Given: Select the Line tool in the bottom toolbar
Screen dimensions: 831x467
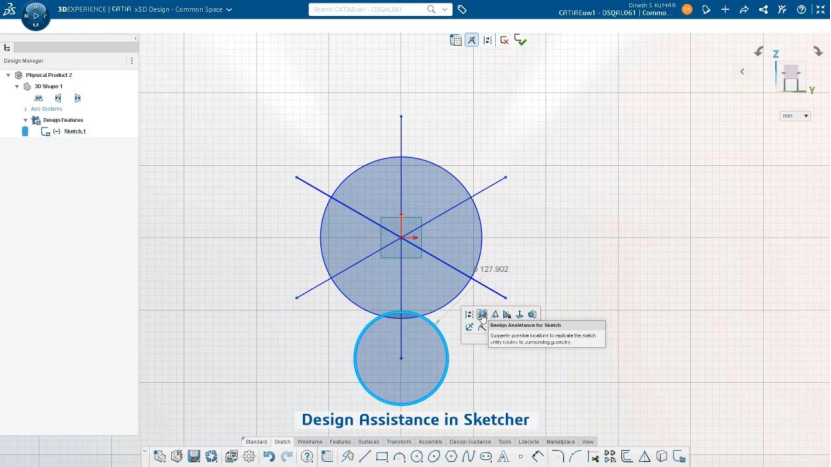Looking at the screenshot, I should coord(365,456).
